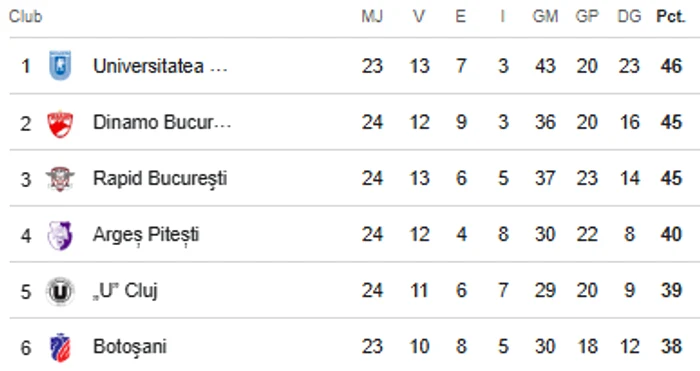Click the Rapid București club crest
Image resolution: width=700 pixels, height=371 pixels.
[x=60, y=179]
